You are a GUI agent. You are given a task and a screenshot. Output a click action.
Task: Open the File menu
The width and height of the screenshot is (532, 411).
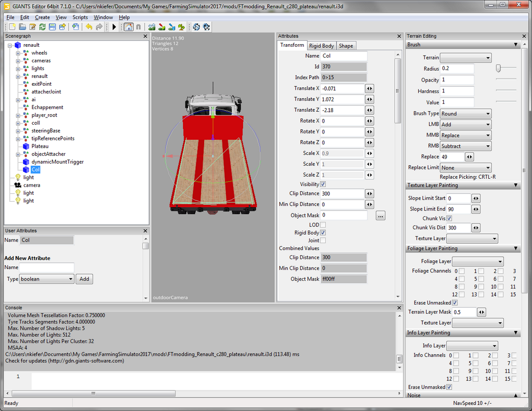coord(10,17)
